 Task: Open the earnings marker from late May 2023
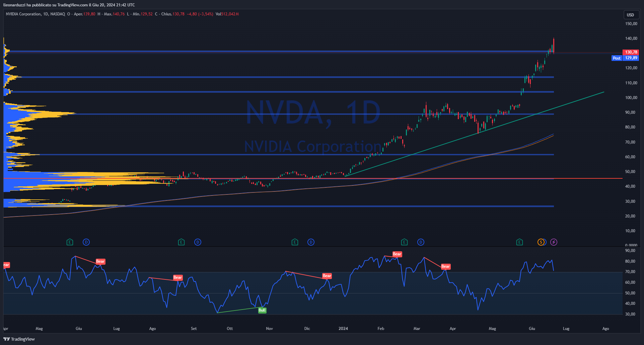[70, 242]
